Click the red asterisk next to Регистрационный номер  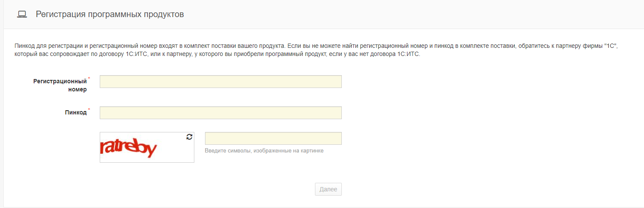coord(89,79)
